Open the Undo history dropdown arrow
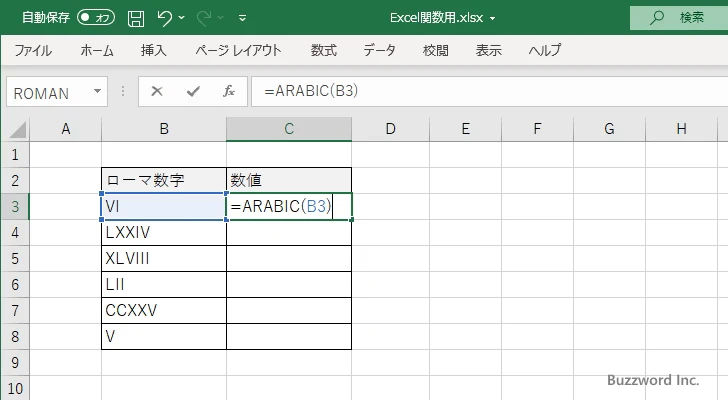The width and height of the screenshot is (728, 400). (182, 18)
